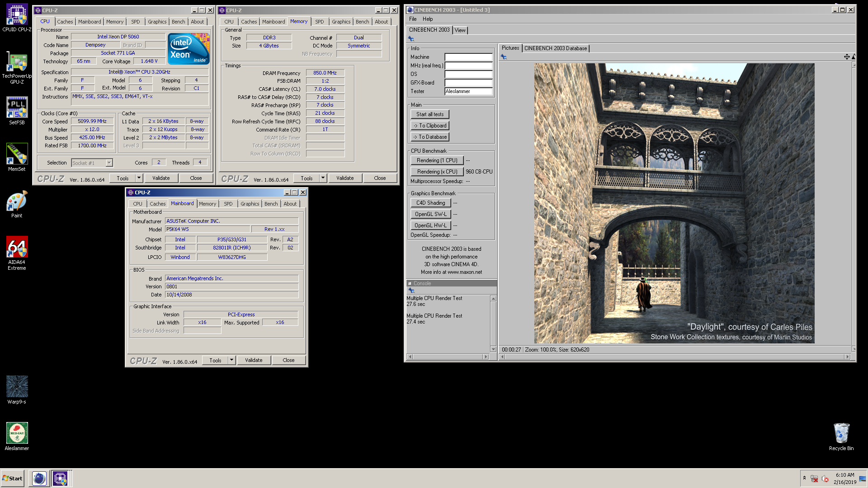Viewport: 868px width, 488px height.
Task: Click the 960 CB-CPU score text
Action: pyautogui.click(x=479, y=172)
